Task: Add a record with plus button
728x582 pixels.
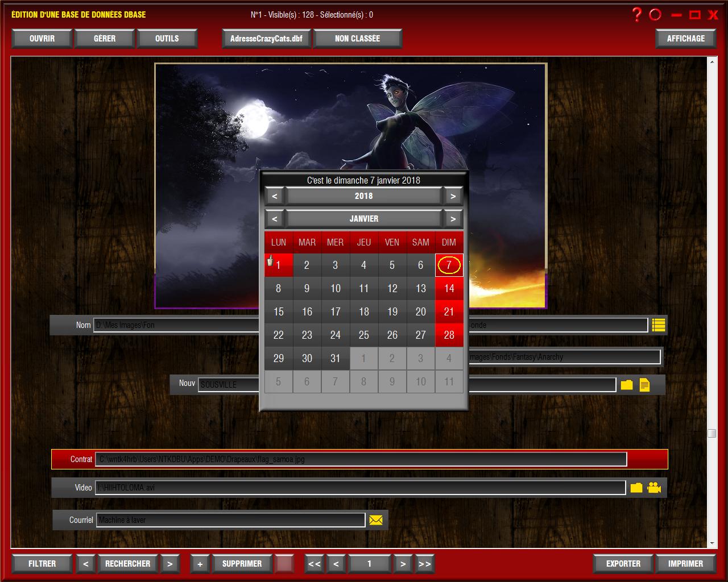Action: [200, 564]
